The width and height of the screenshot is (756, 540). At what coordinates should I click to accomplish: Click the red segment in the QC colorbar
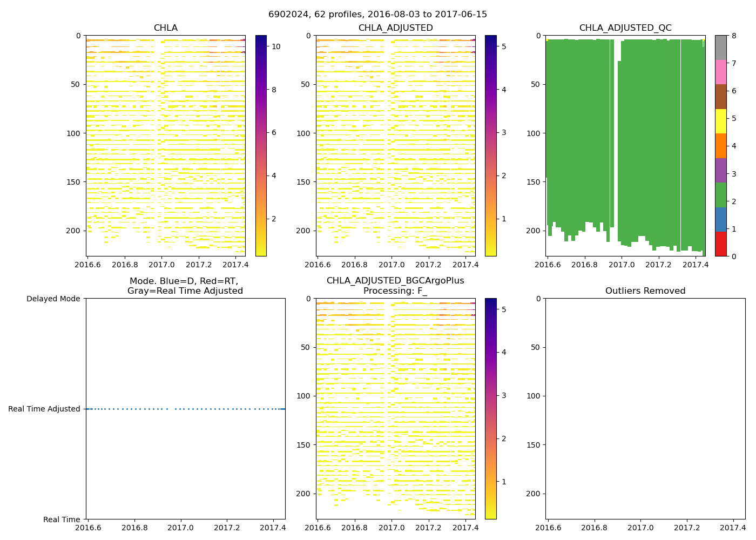[x=720, y=244]
